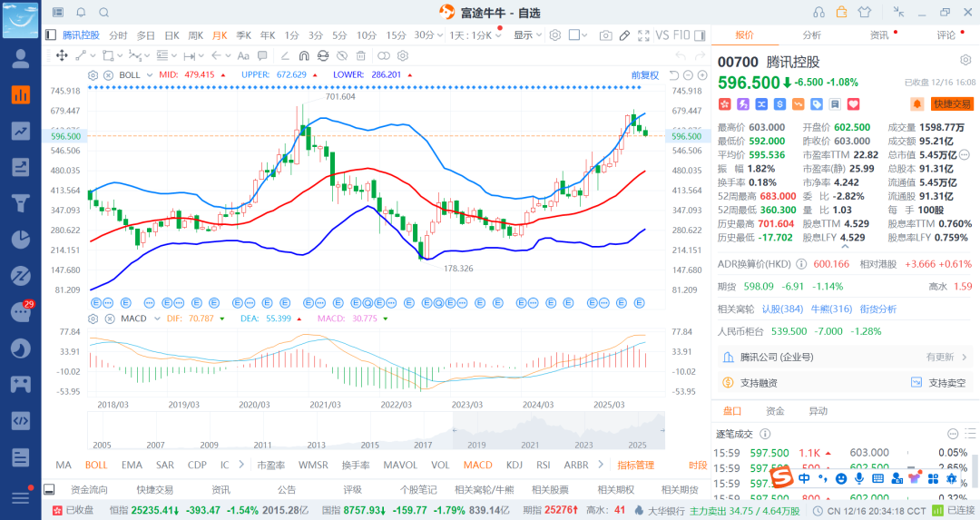Click the screenshot camera icon in chart toolbar
The width and height of the screenshot is (980, 520).
(x=605, y=35)
